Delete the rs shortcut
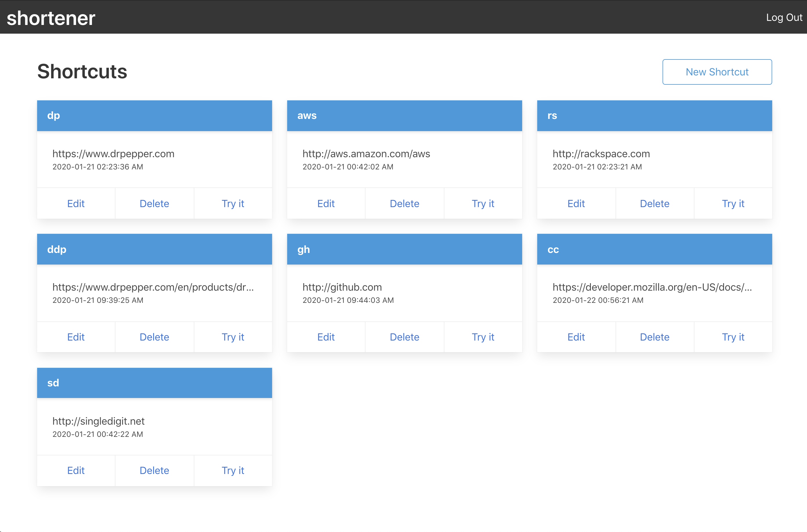The width and height of the screenshot is (807, 532). pos(654,204)
